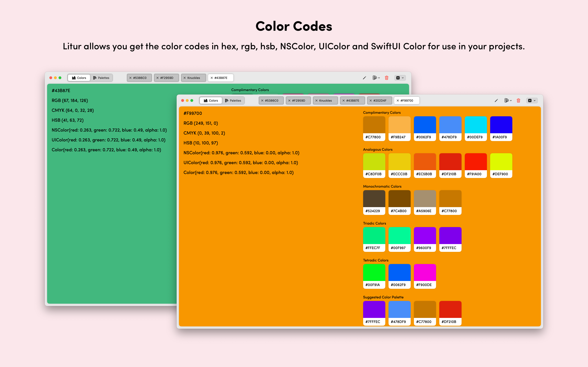Switch to the Palettes segment in the green window

(x=101, y=78)
